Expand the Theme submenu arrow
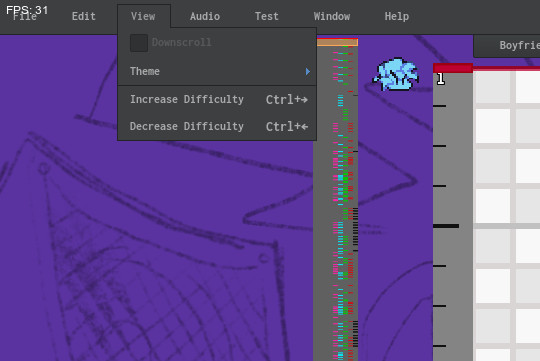This screenshot has height=361, width=540. coord(308,71)
